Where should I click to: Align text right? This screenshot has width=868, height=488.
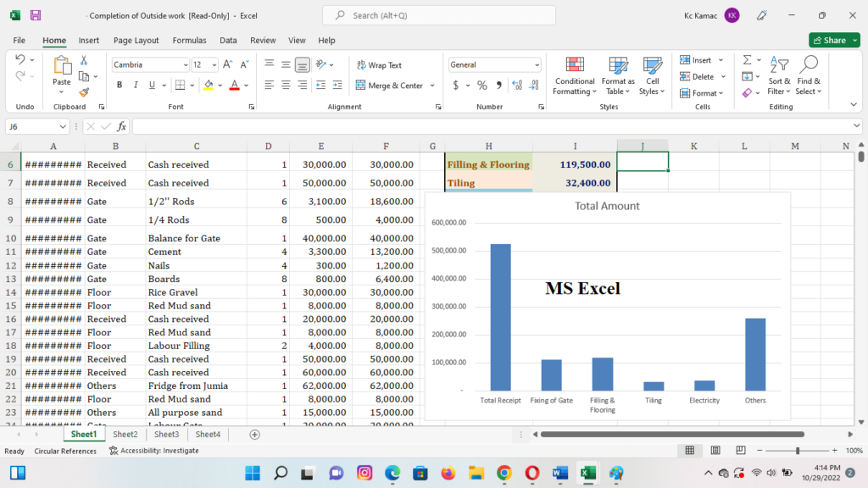click(303, 86)
